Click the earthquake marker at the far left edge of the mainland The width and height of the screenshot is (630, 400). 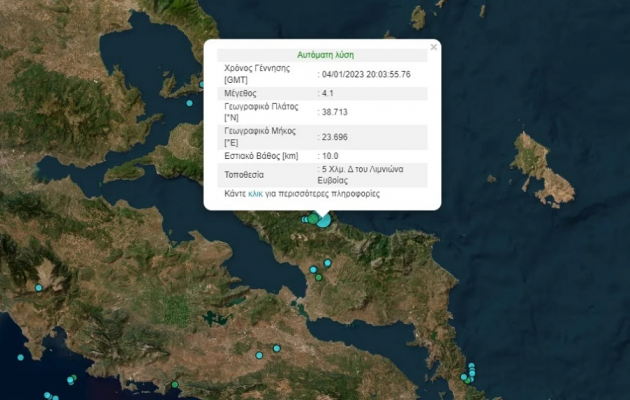tap(39, 288)
